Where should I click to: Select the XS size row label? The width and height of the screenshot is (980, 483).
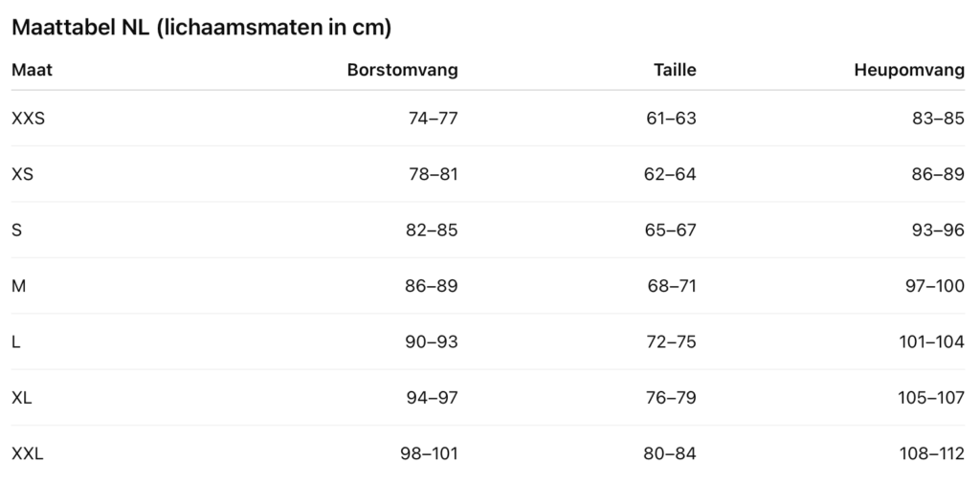pos(23,175)
